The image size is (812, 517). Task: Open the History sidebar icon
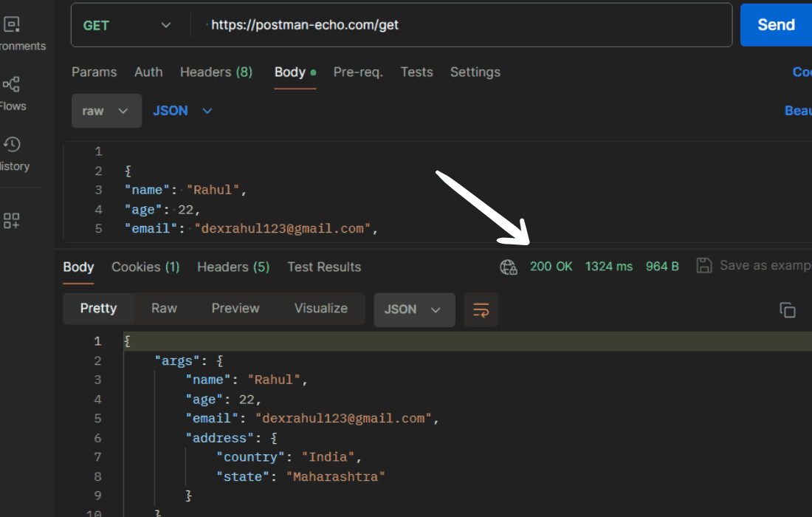[x=12, y=144]
